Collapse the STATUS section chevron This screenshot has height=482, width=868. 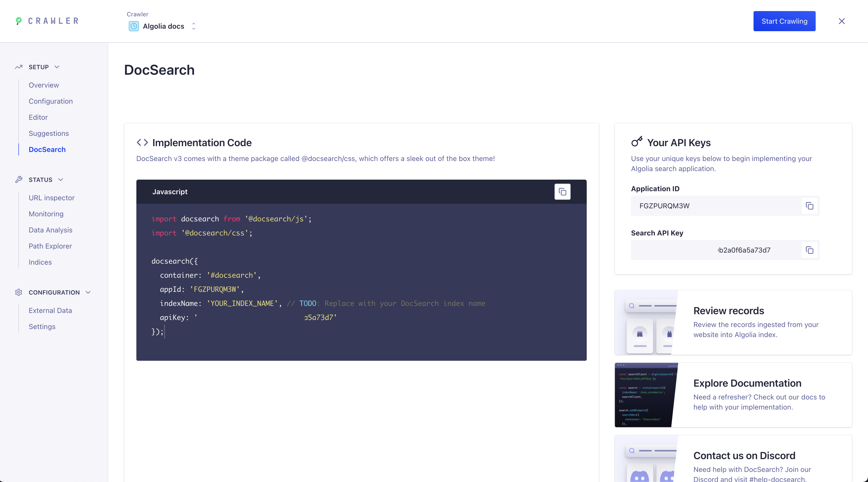(x=61, y=180)
